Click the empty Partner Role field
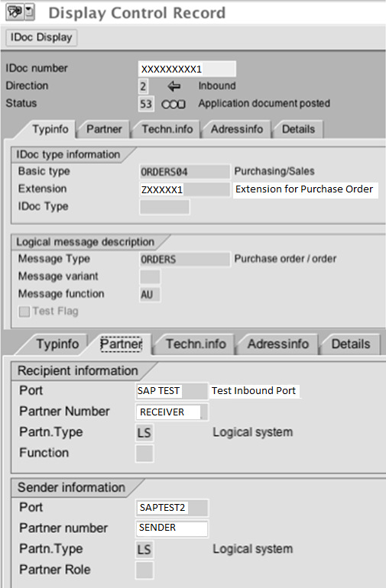 coord(144,570)
